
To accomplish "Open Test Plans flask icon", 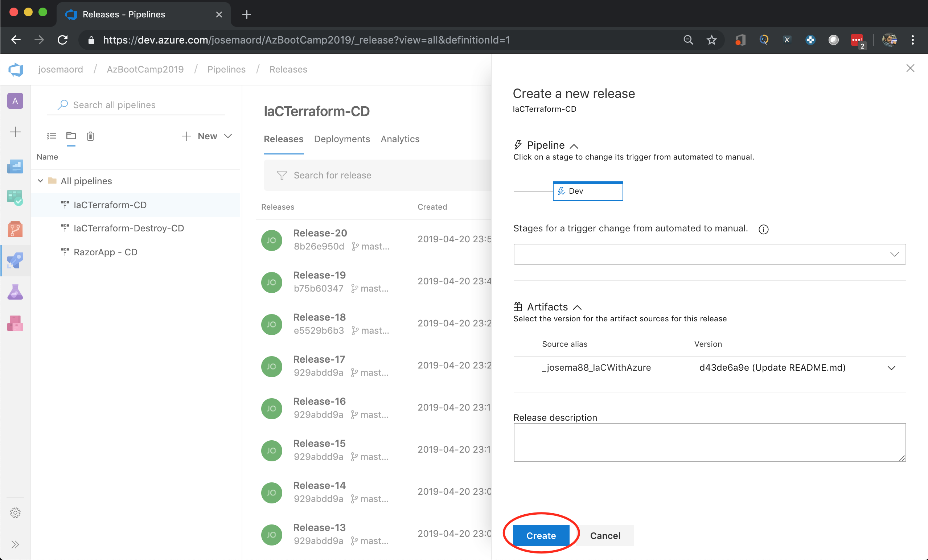I will point(15,292).
